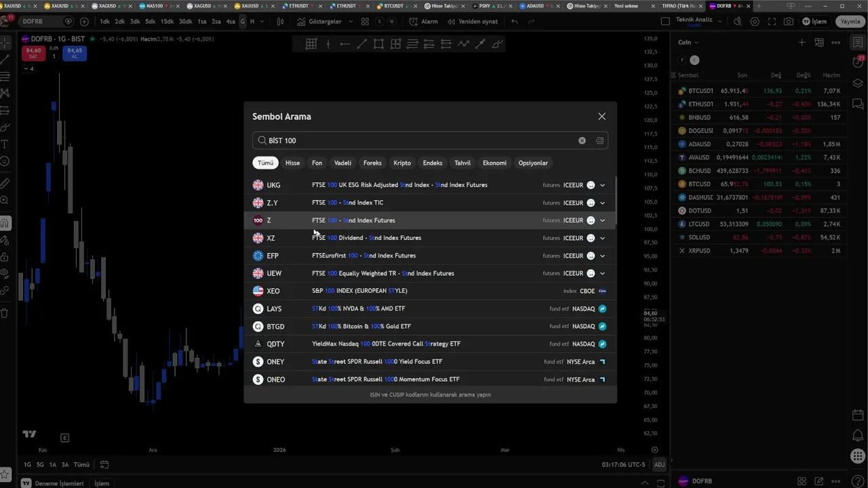
Task: Select the Endeks filter tab
Action: [433, 163]
